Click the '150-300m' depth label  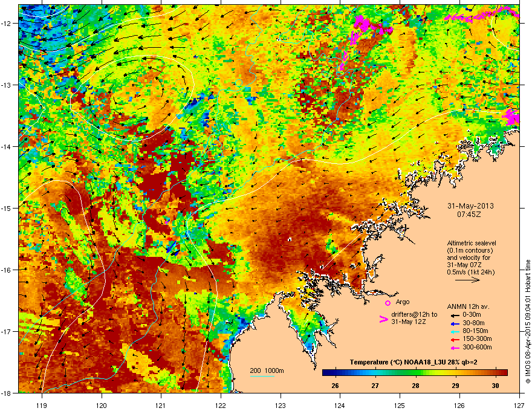point(477,338)
